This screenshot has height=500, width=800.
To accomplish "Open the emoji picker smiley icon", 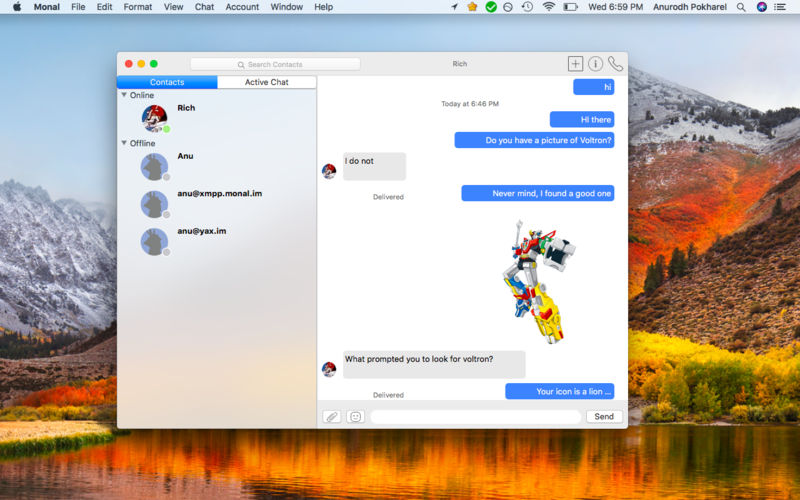I will coord(356,416).
